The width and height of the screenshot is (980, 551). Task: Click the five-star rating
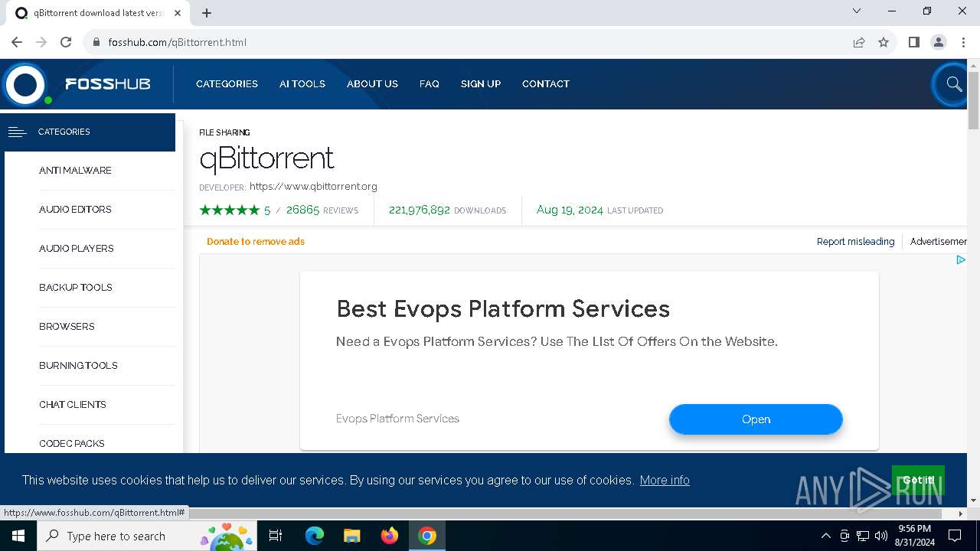230,210
